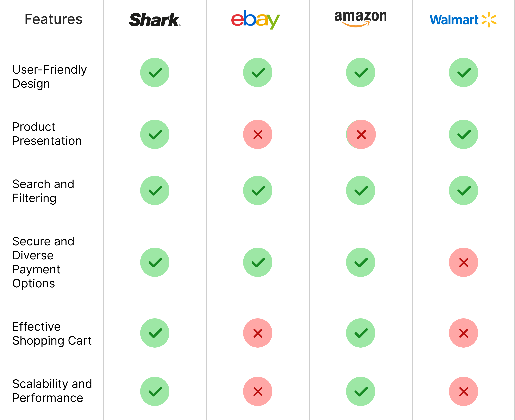515x420 pixels.
Task: Select the User-Friendly Design row label
Action: coord(49,77)
